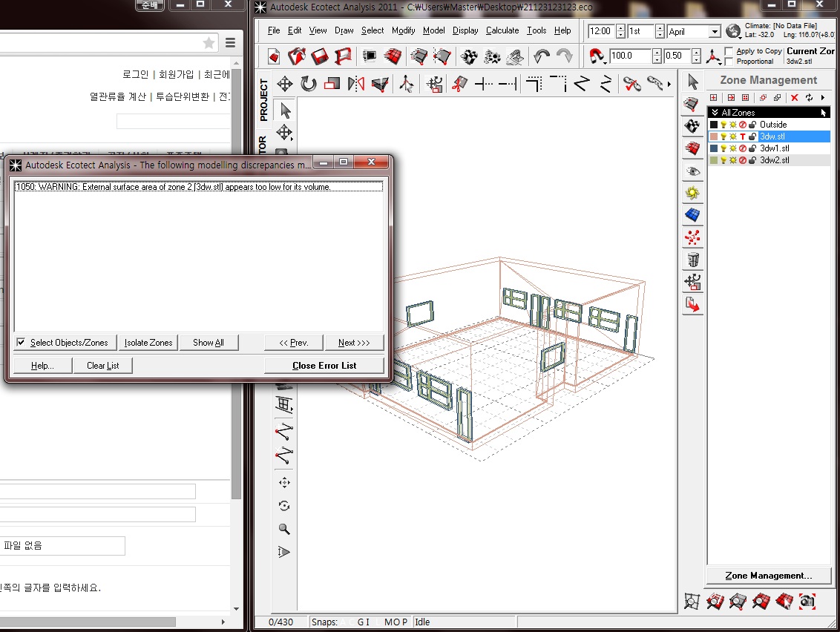Open the Display menu
Viewport: 840px width, 632px height.
click(x=465, y=30)
